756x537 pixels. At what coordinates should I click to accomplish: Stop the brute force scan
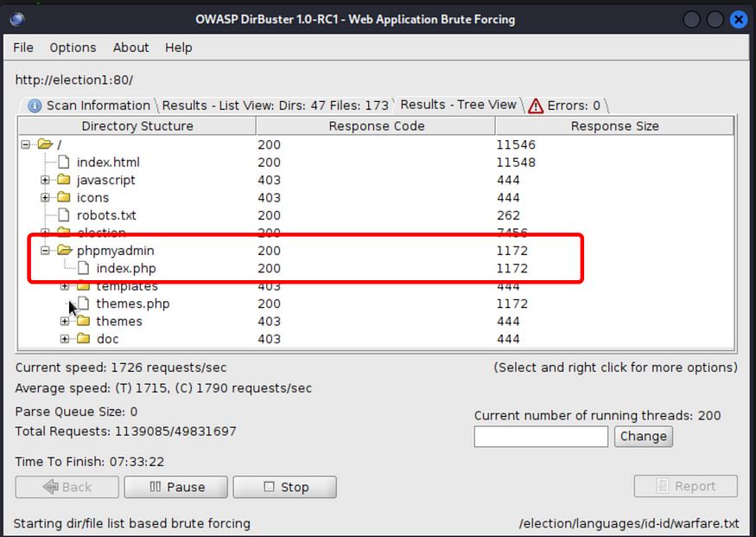(x=285, y=487)
